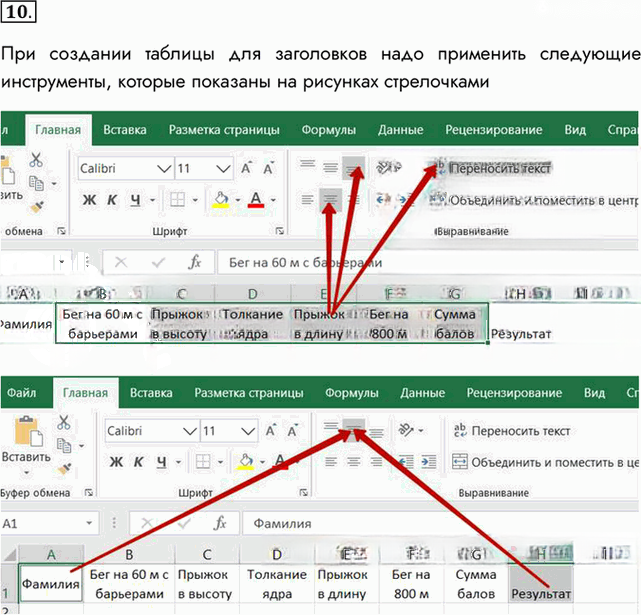
Task: Increase font size in lower Excel screenshot
Action: click(271, 431)
